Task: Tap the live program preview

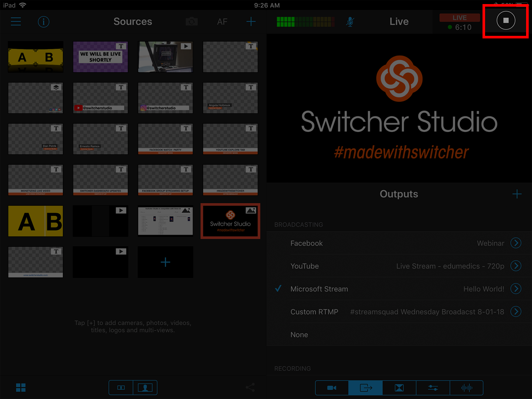Action: [x=399, y=108]
